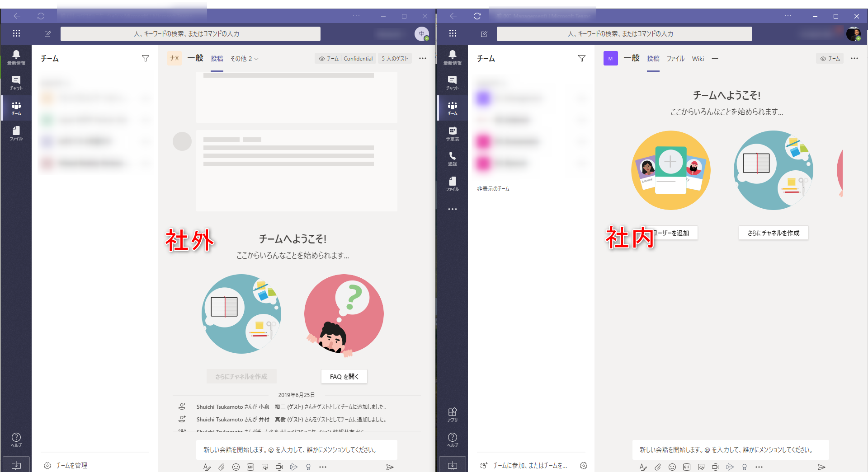This screenshot has height=472, width=868.
Task: Select 投稿 tab in right window
Action: coord(653,59)
